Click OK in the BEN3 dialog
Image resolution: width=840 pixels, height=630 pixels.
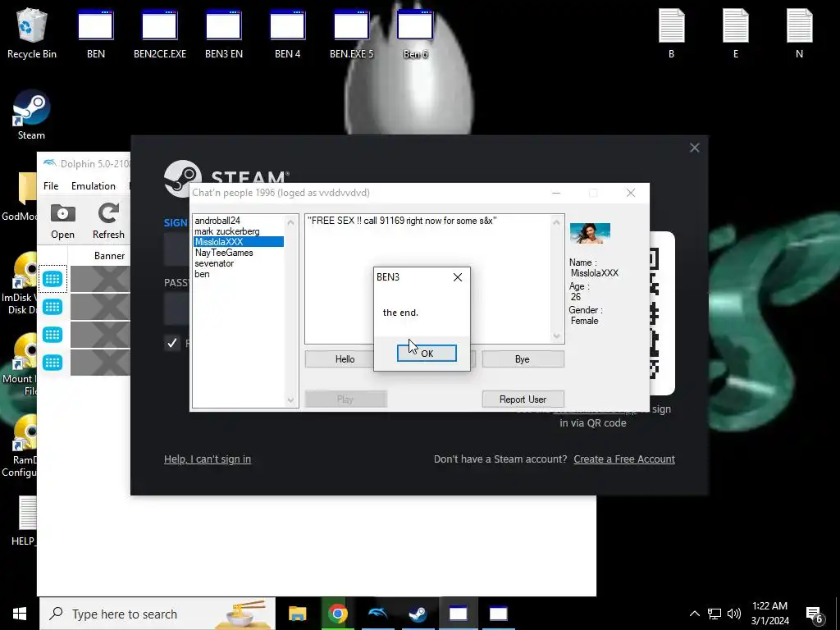click(x=427, y=354)
